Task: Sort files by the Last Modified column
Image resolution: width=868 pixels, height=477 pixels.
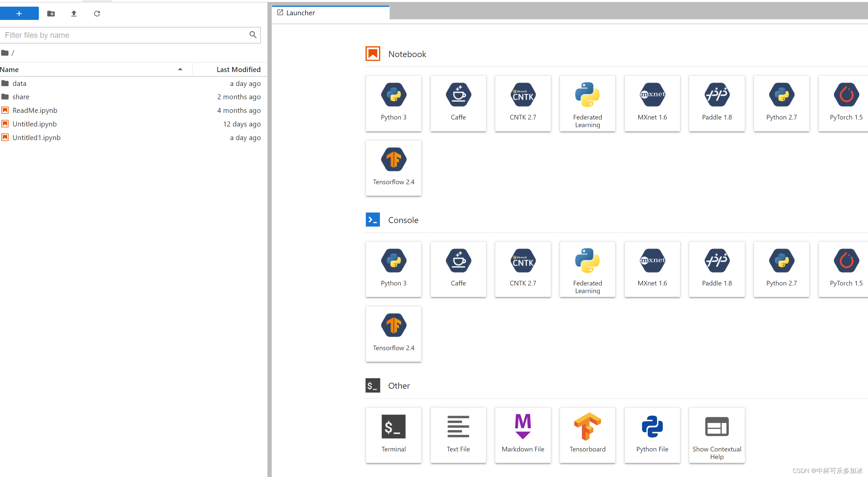Action: point(238,69)
